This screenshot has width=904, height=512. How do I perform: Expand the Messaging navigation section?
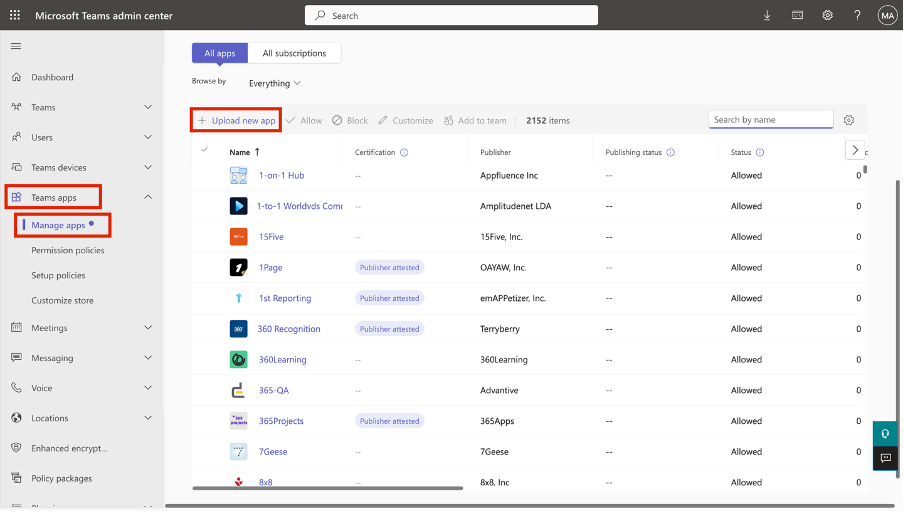click(148, 357)
